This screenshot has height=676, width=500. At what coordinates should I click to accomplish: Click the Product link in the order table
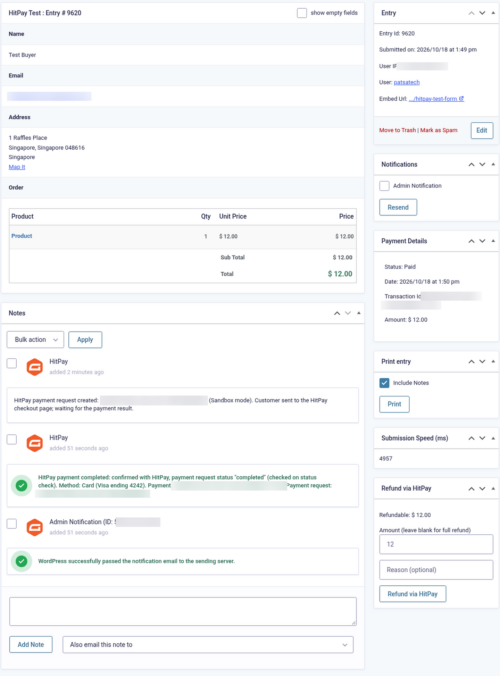click(x=22, y=236)
